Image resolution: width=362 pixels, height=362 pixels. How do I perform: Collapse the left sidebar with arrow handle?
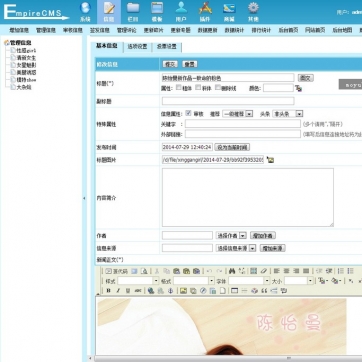tap(84, 198)
